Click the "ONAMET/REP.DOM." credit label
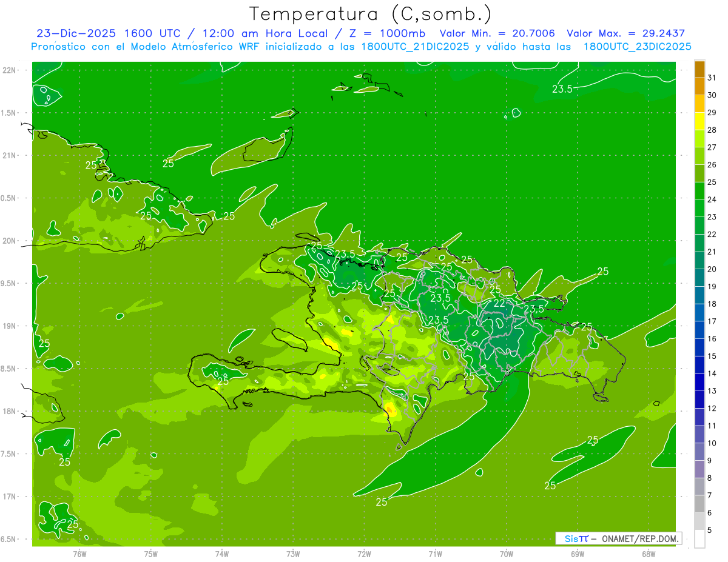The image size is (728, 562). pyautogui.click(x=641, y=538)
